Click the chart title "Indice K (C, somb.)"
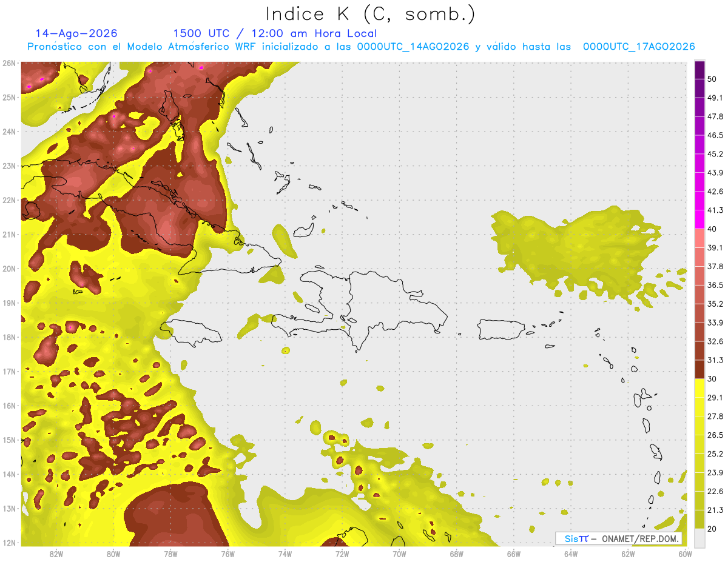 click(371, 14)
